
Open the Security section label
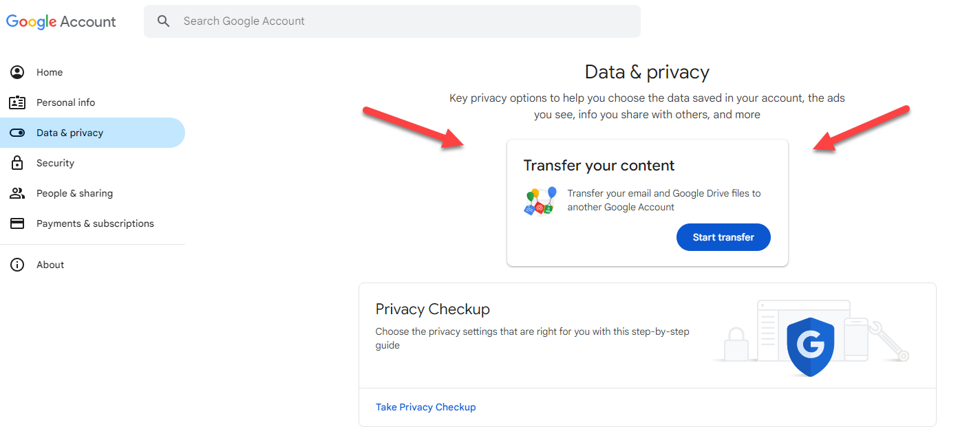click(x=55, y=163)
